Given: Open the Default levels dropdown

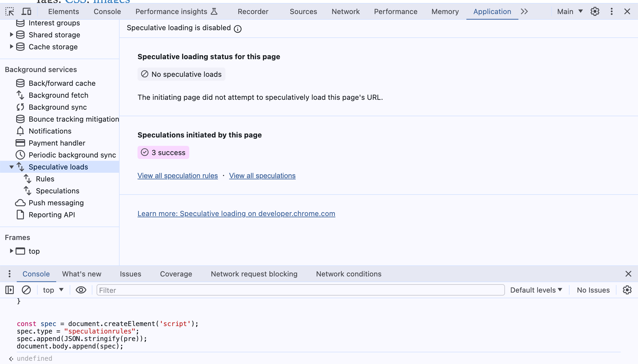Looking at the screenshot, I should tap(536, 290).
